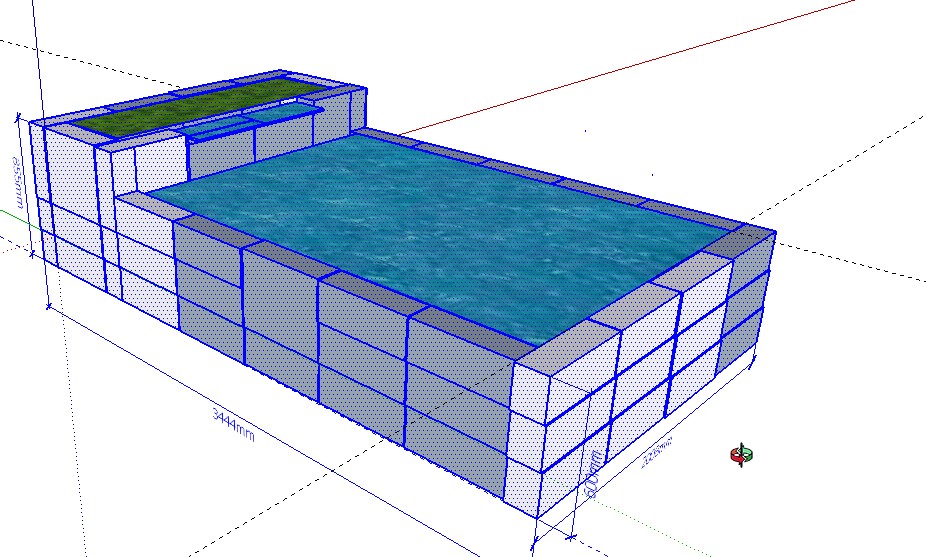This screenshot has height=557, width=926.
Task: Click the orbit tool cursor icon
Action: click(x=741, y=456)
